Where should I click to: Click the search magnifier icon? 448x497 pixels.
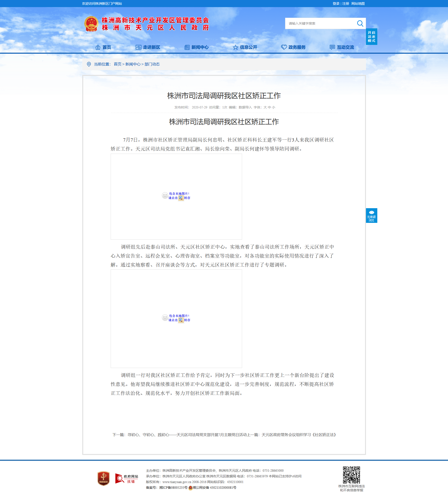click(x=360, y=23)
